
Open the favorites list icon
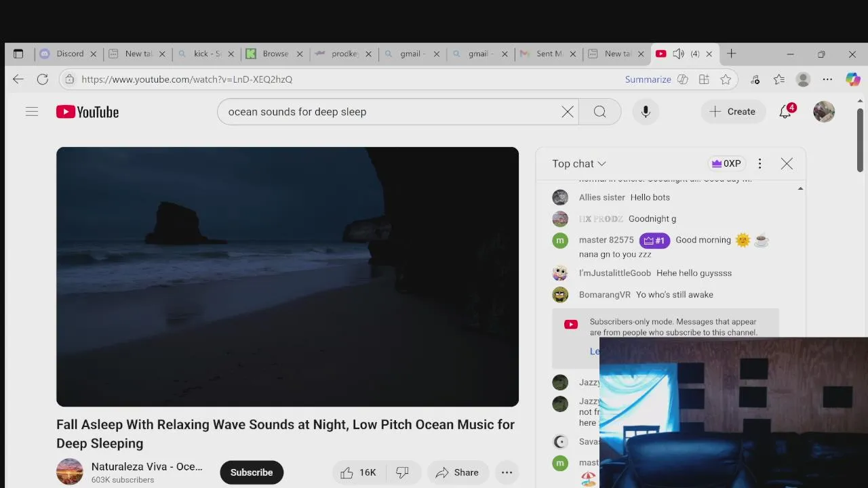point(779,79)
